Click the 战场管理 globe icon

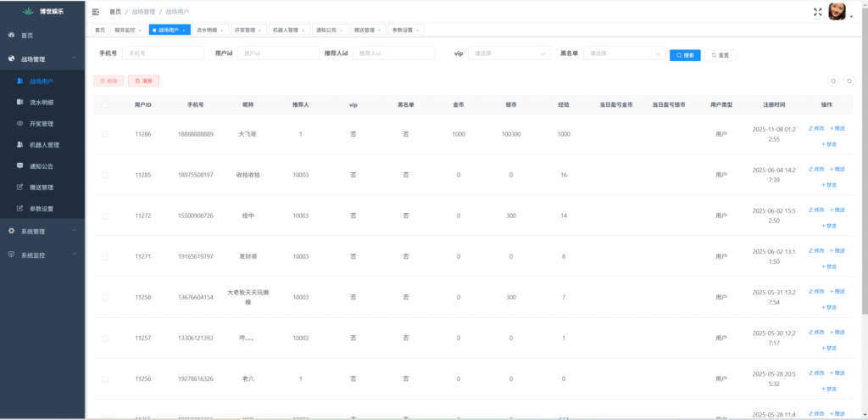coord(12,59)
